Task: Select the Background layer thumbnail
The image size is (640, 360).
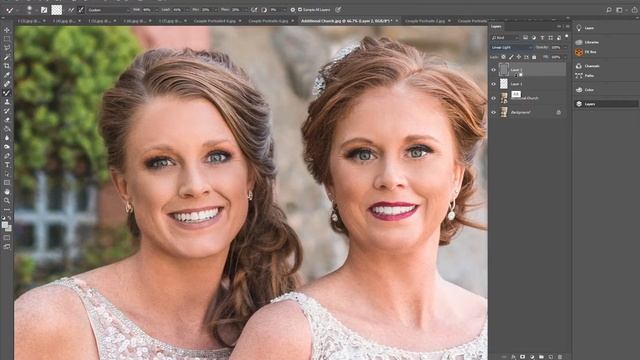Action: (504, 112)
